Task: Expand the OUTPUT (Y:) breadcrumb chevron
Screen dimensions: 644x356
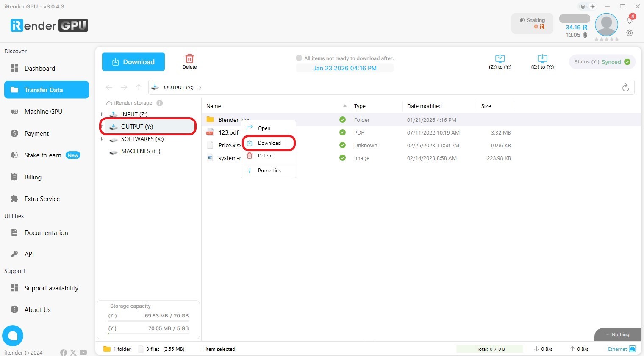Action: click(x=200, y=88)
